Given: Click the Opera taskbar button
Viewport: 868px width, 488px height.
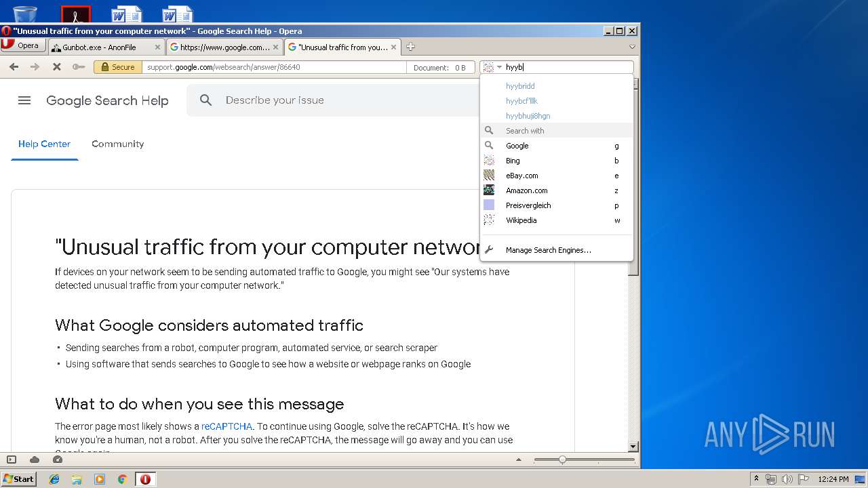Looking at the screenshot, I should 145,479.
